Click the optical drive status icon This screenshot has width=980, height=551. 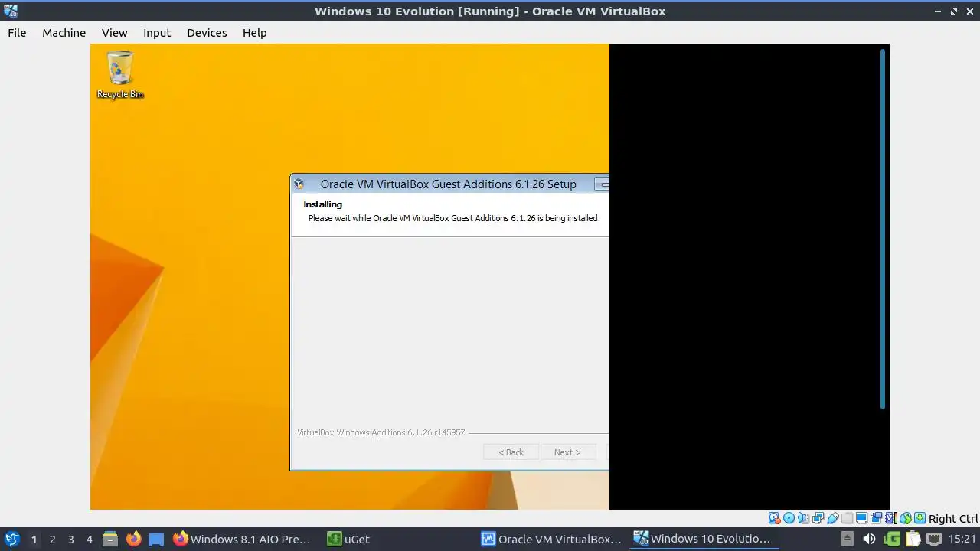tap(789, 518)
